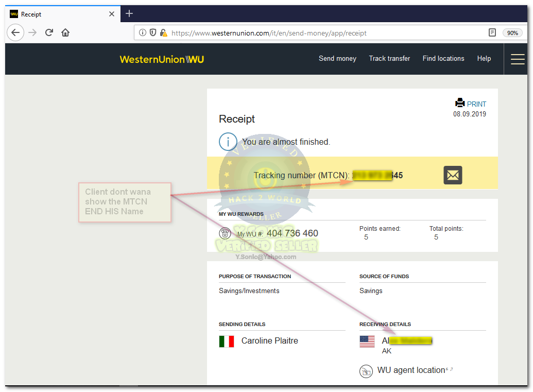533x392 pixels.
Task: Click the receiver state AK text
Action: [x=387, y=351]
